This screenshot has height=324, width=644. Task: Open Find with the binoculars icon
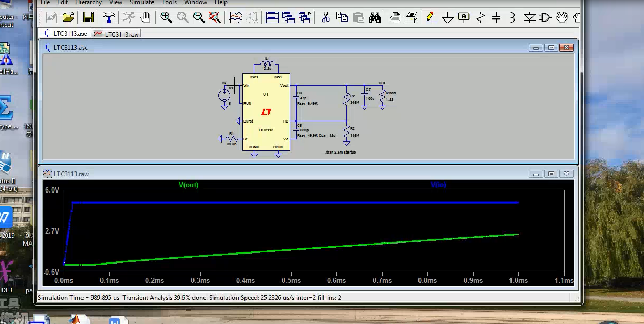[x=374, y=17]
